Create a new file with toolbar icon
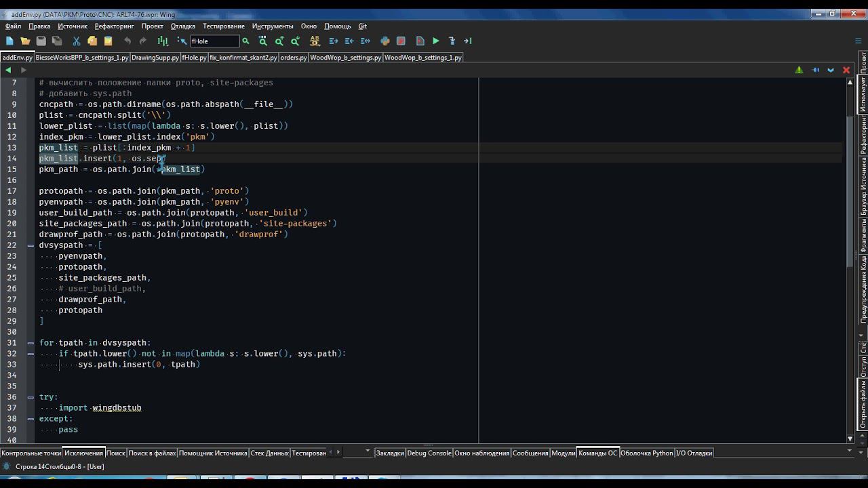 click(x=9, y=41)
